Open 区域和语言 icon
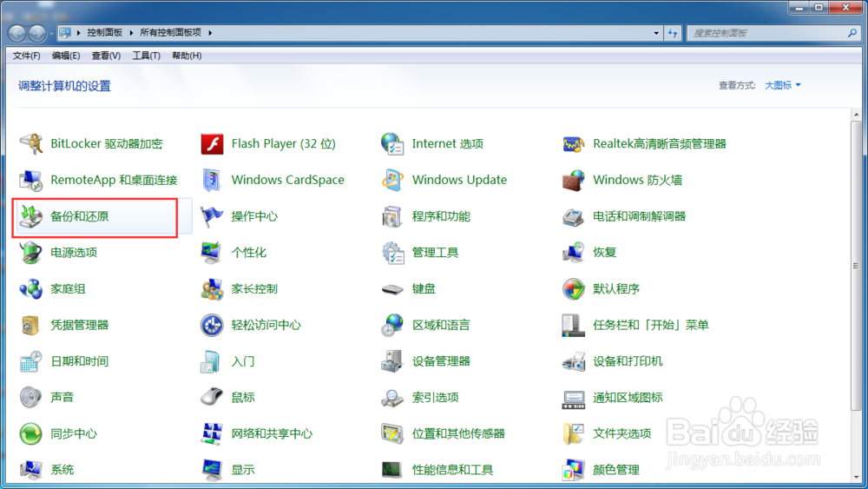The height and width of the screenshot is (489, 868). coord(392,325)
